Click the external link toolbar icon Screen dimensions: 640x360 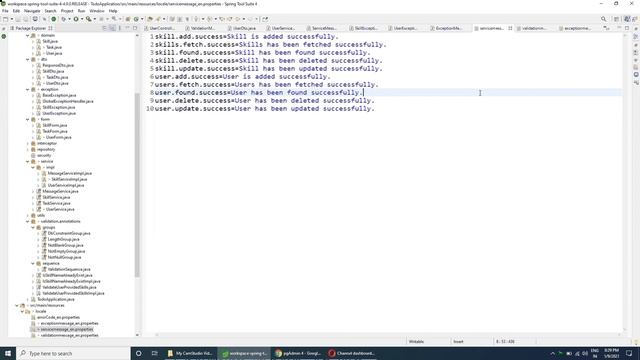click(x=265, y=19)
